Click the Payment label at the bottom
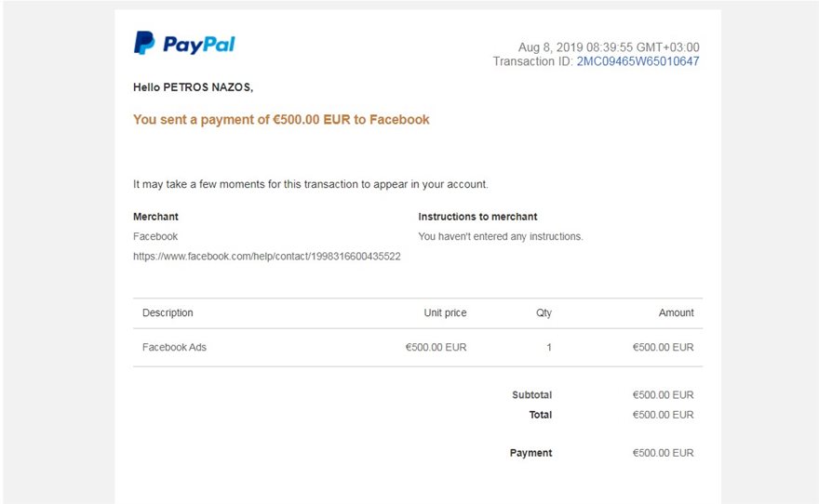Viewport: 819px width, 504px height. pyautogui.click(x=530, y=453)
